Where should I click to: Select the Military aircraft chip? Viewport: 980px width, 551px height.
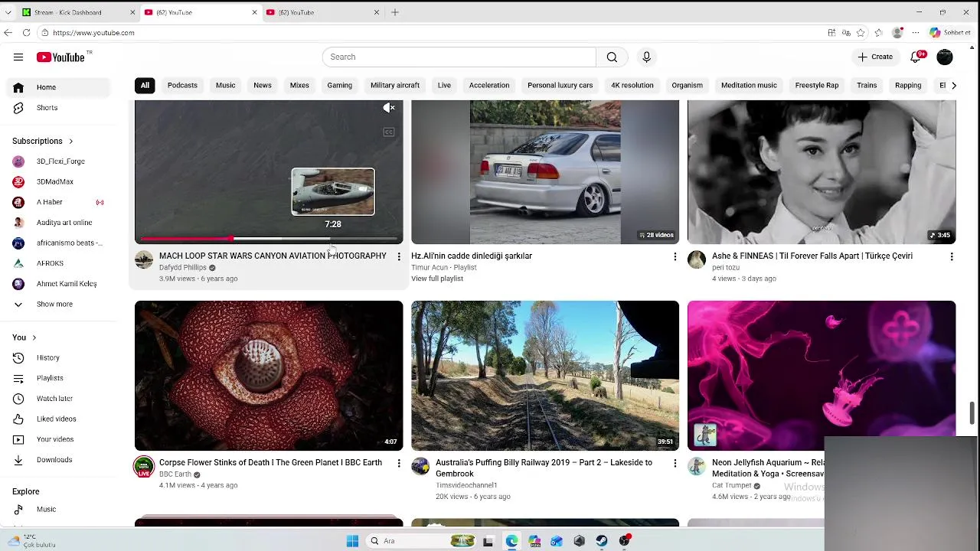click(395, 86)
